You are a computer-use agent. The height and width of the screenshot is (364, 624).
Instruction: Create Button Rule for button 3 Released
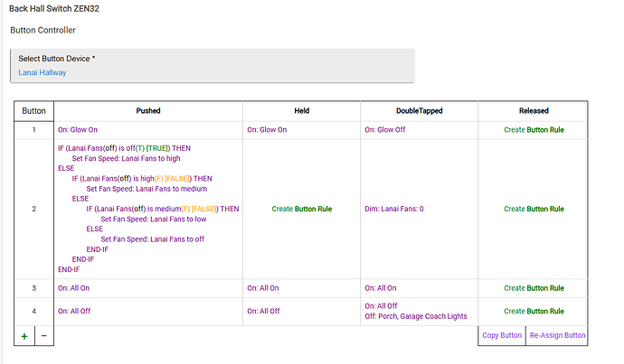534,288
